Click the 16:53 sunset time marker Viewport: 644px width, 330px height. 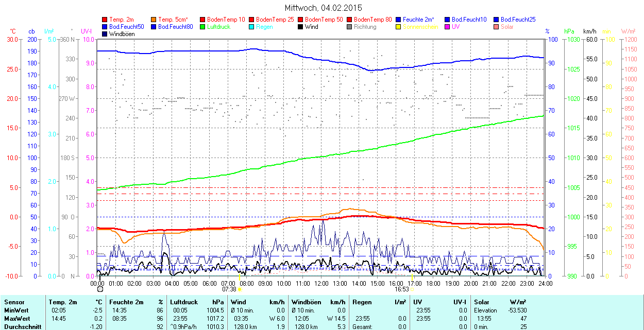(x=402, y=289)
